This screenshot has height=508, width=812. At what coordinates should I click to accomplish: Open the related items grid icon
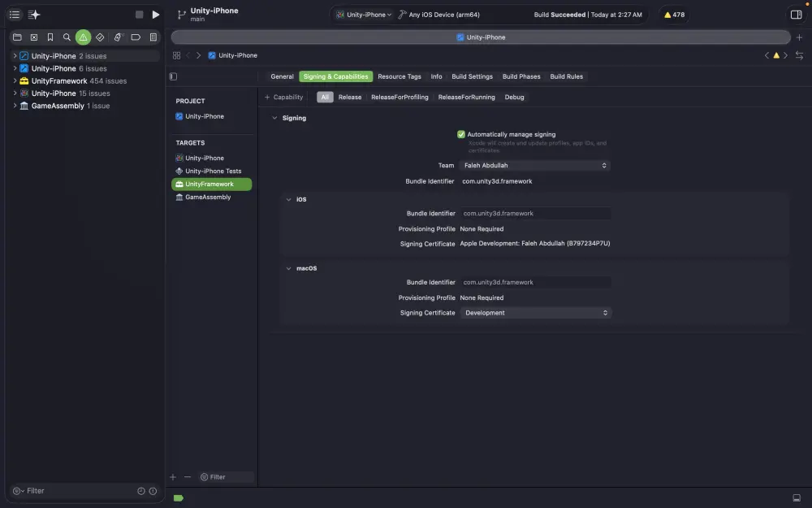[176, 55]
